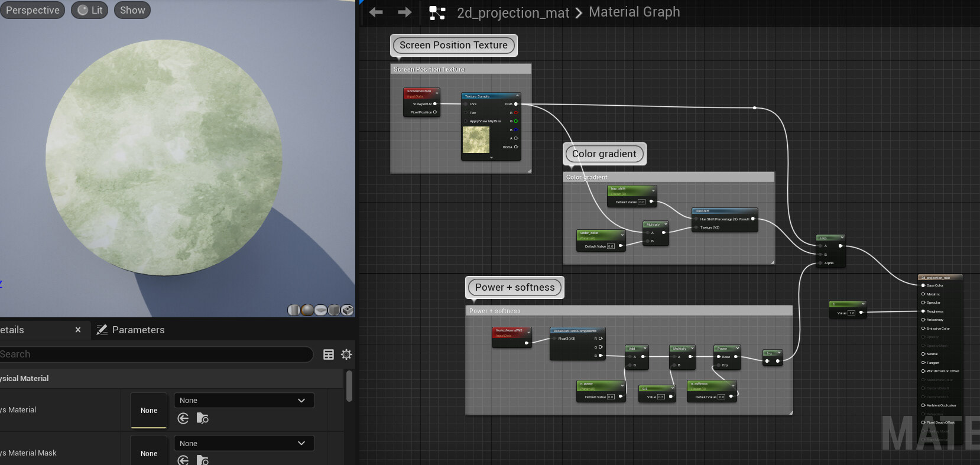The height and width of the screenshot is (465, 980).
Task: Click the Texture Sample RGBA output pin
Action: (x=516, y=147)
